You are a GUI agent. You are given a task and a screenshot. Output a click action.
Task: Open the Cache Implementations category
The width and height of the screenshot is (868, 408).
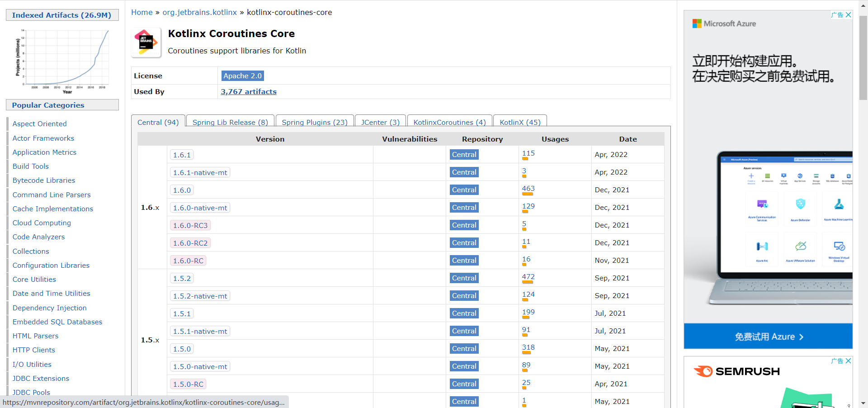point(53,209)
